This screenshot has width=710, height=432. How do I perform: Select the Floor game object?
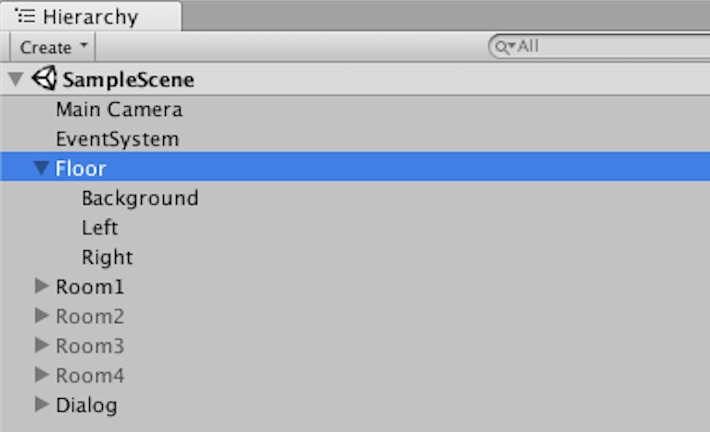81,169
